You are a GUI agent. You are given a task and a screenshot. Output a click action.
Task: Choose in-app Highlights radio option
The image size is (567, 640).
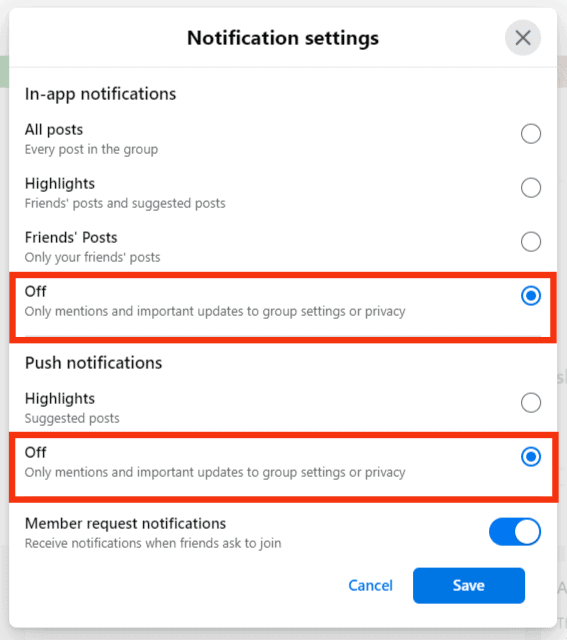(531, 188)
